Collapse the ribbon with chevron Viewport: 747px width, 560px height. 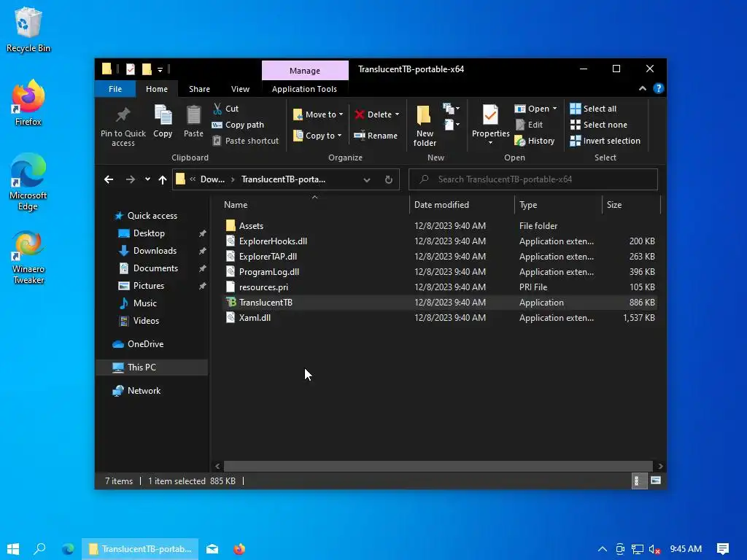click(x=643, y=88)
